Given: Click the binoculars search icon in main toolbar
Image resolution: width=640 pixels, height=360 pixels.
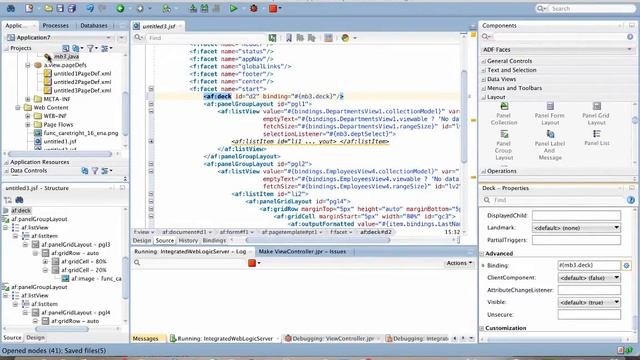Looking at the screenshot, I should [x=11, y=8].
